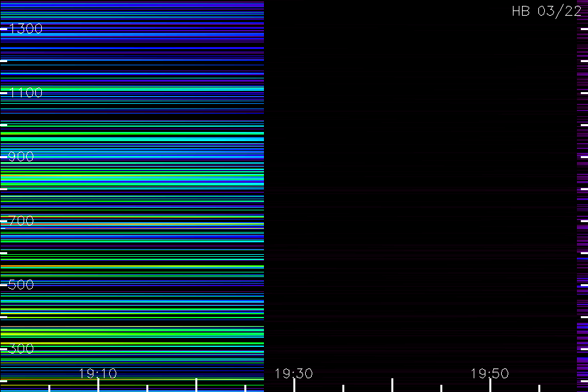Click the 1100 frequency axis label
Image resolution: width=588 pixels, height=392 pixels.
click(25, 93)
